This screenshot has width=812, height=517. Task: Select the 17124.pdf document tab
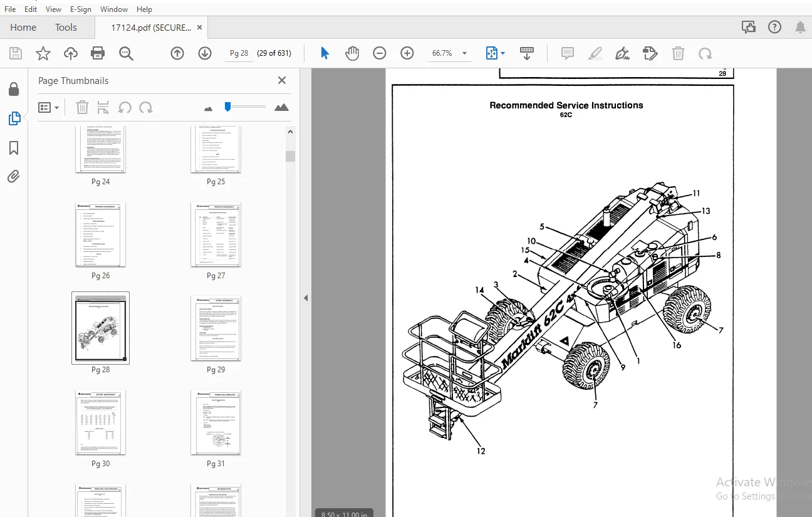(x=150, y=27)
